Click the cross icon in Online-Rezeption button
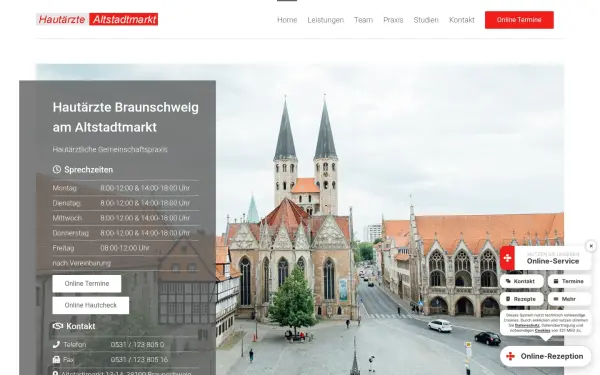This screenshot has width=600, height=375. 510,356
